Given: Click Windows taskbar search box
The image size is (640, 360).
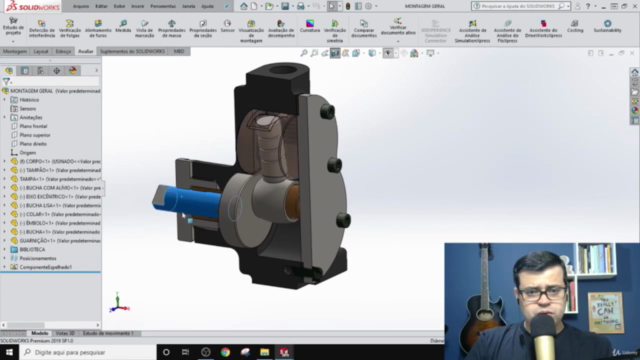Looking at the screenshot, I should point(88,352).
